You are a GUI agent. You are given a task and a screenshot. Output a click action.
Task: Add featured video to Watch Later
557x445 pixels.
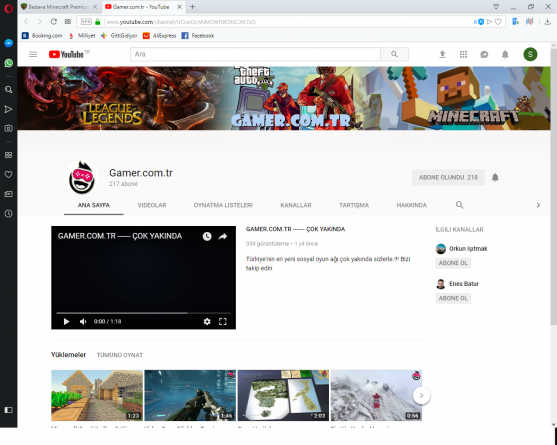[207, 236]
